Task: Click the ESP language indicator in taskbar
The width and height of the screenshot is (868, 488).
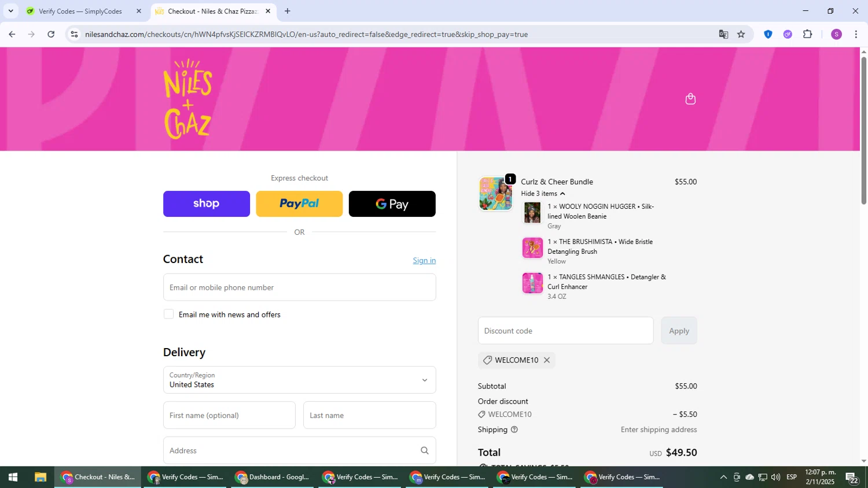Action: point(792,477)
